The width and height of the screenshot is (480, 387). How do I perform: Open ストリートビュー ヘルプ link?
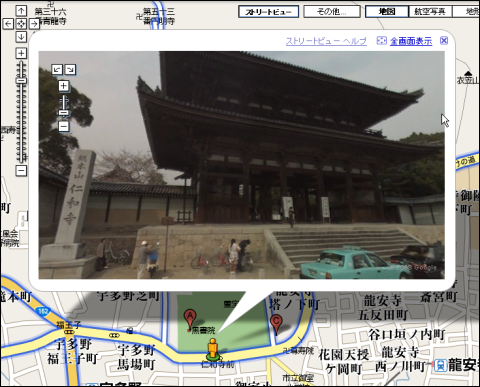click(x=326, y=41)
